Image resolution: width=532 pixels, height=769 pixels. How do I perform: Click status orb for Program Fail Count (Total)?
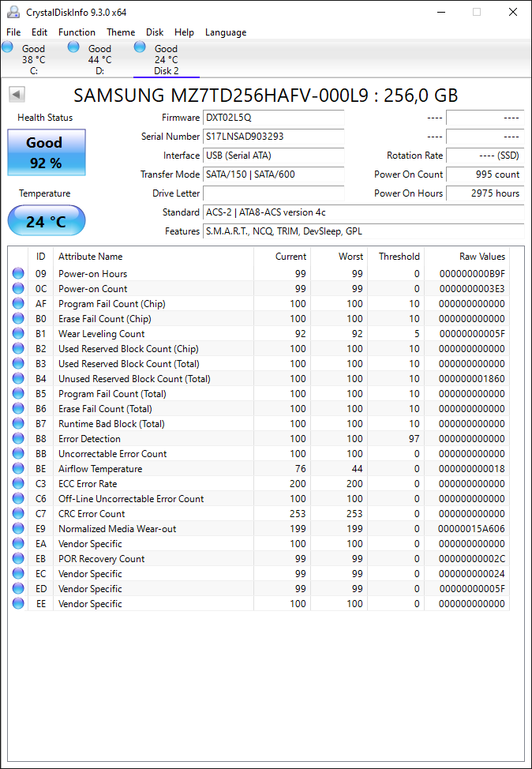coord(18,394)
